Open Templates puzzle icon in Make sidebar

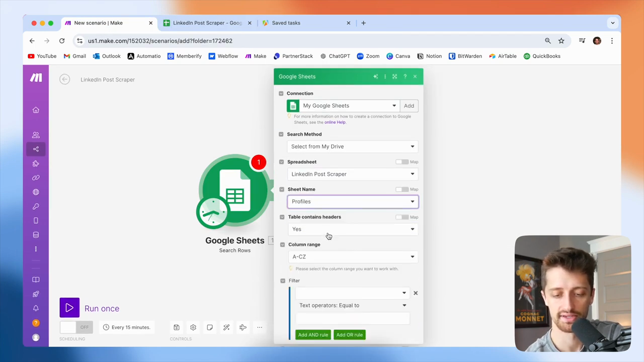(36, 163)
